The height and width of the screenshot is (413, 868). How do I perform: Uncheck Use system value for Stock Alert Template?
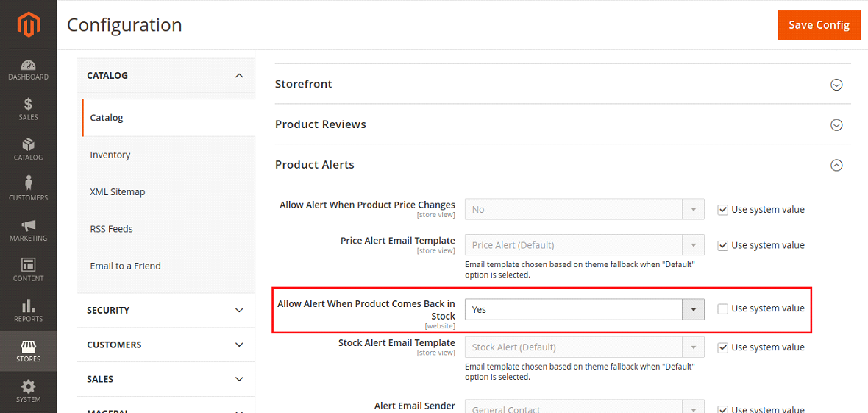point(722,347)
